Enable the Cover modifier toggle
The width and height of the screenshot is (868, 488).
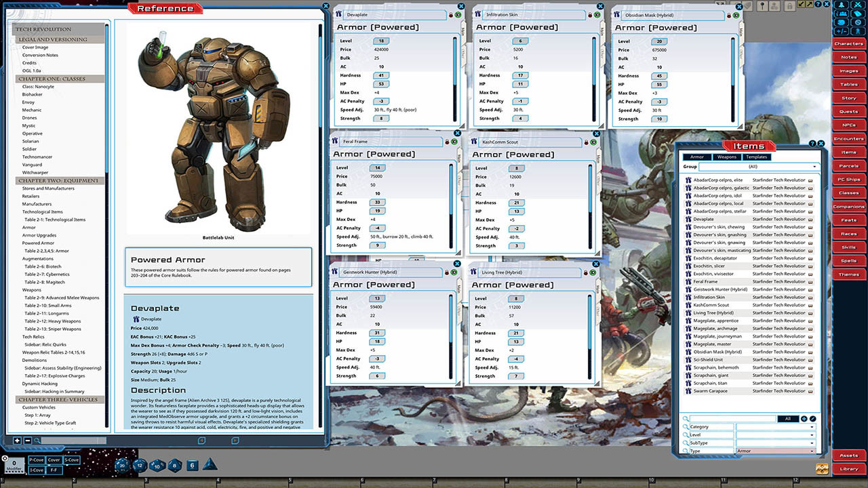click(54, 460)
